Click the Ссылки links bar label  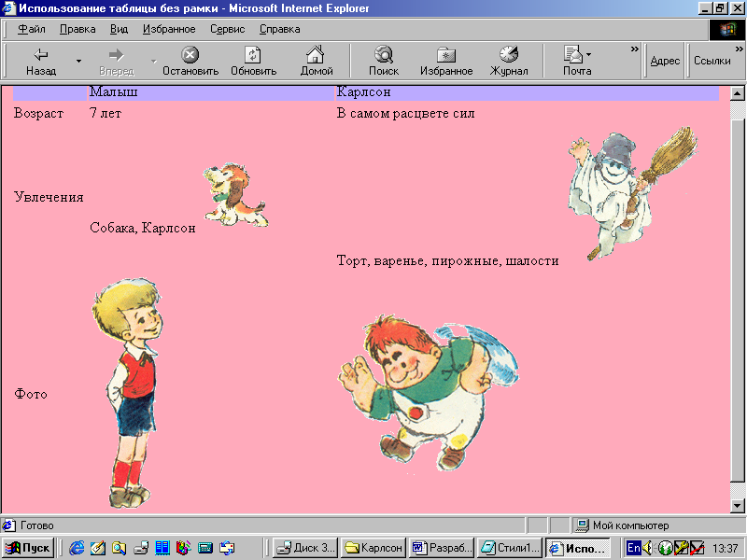[712, 61]
